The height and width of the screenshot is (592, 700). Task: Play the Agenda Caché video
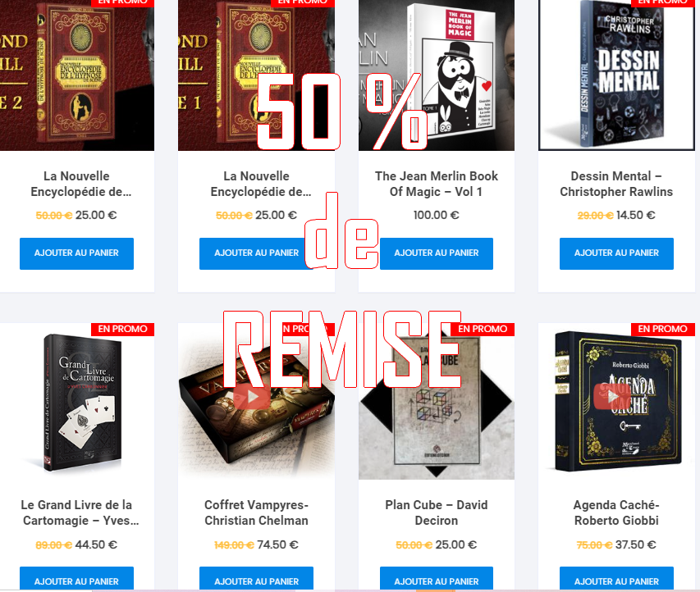[611, 396]
